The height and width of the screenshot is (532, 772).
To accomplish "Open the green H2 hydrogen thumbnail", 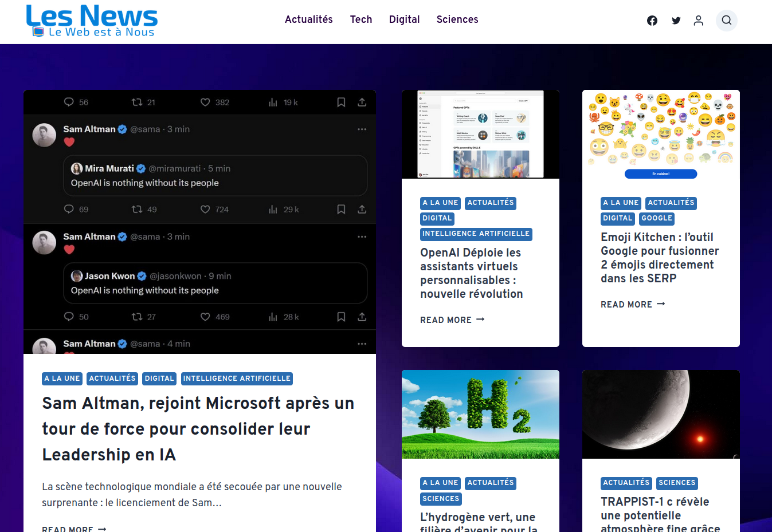I will (480, 414).
